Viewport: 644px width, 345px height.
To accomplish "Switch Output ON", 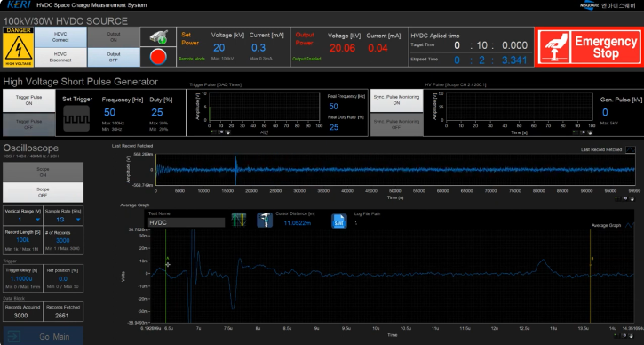I will click(114, 37).
